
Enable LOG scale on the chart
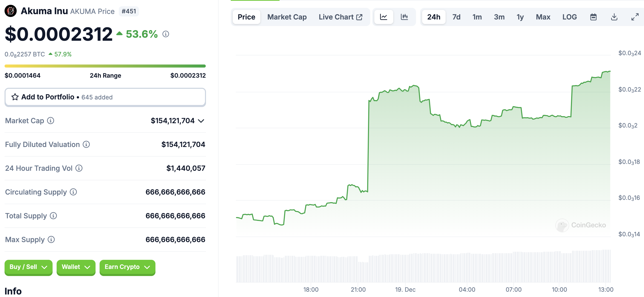click(x=569, y=17)
